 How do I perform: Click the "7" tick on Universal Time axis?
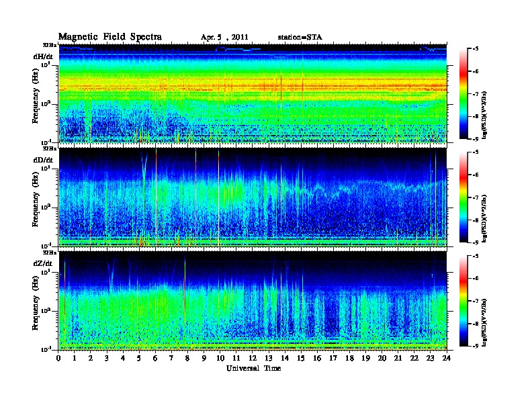[x=172, y=358]
